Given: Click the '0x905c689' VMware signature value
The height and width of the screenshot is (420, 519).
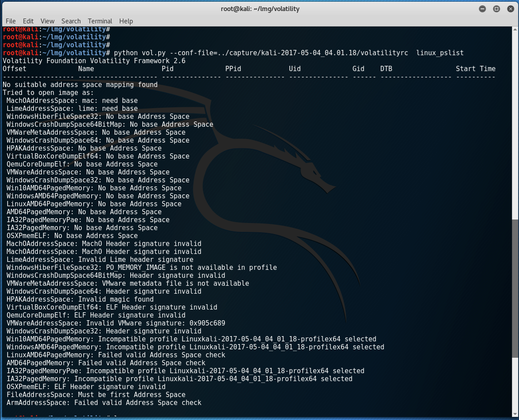Looking at the screenshot, I should (207, 323).
